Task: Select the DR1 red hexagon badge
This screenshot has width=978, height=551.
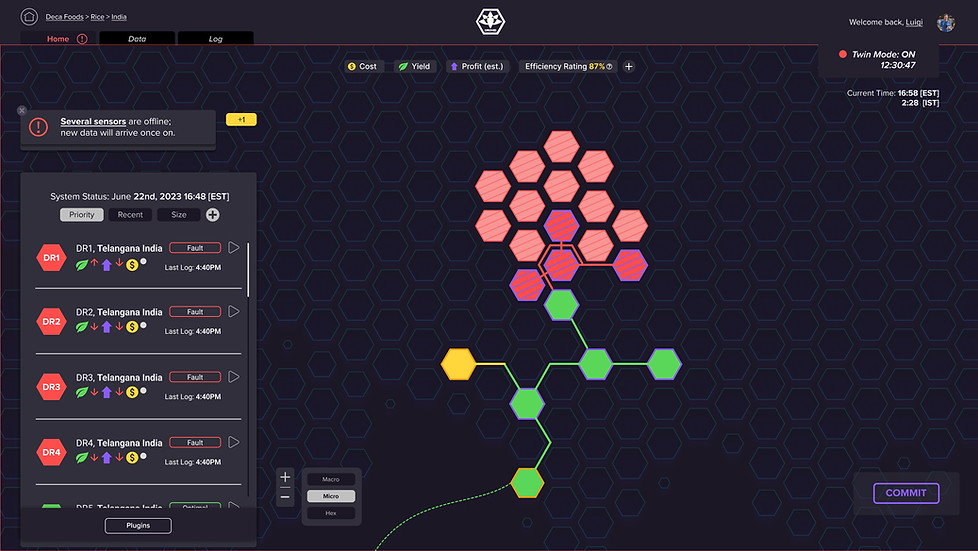Action: (x=51, y=257)
